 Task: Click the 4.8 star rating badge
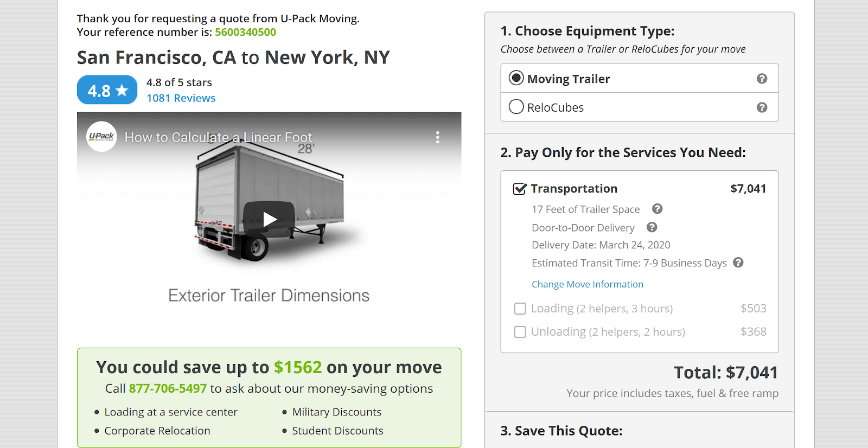[107, 90]
